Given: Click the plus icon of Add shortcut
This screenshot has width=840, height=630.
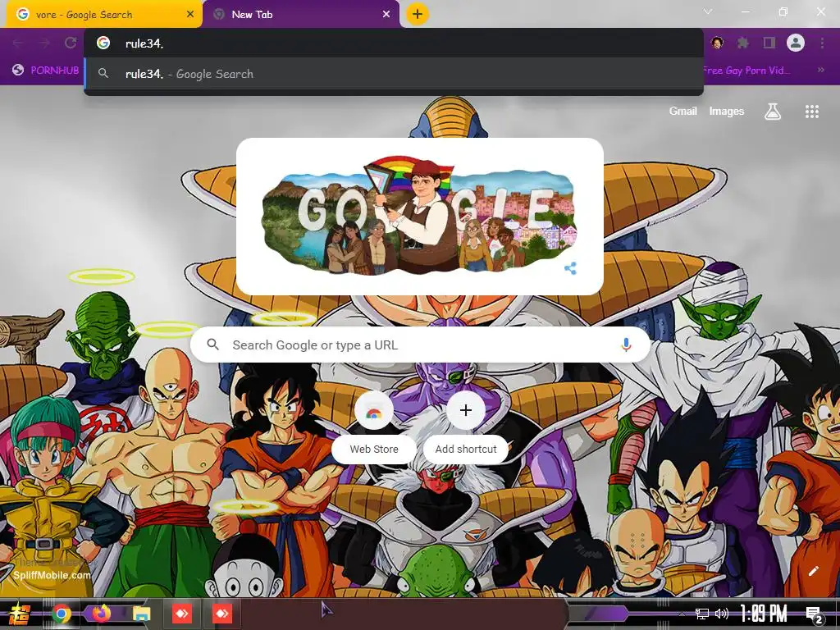Looking at the screenshot, I should point(466,410).
